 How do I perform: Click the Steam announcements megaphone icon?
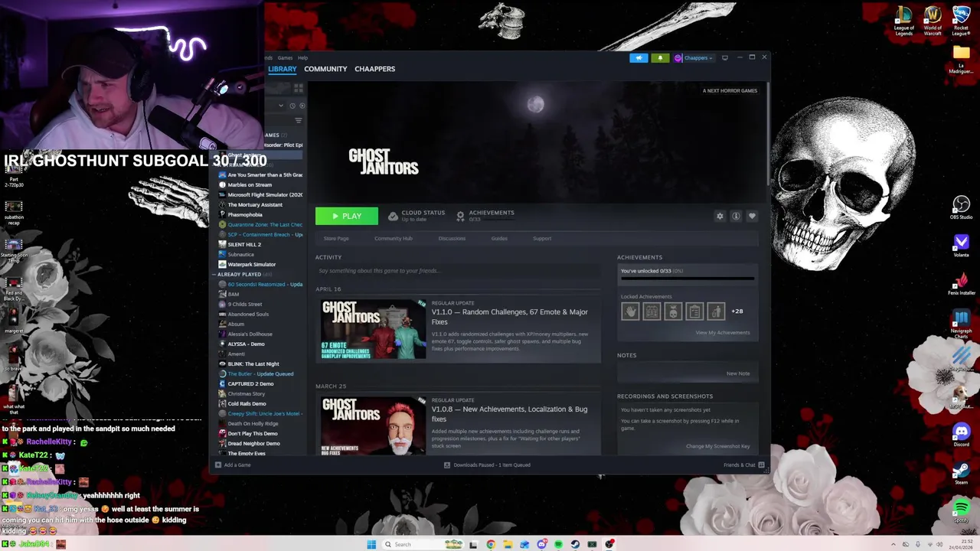(639, 57)
